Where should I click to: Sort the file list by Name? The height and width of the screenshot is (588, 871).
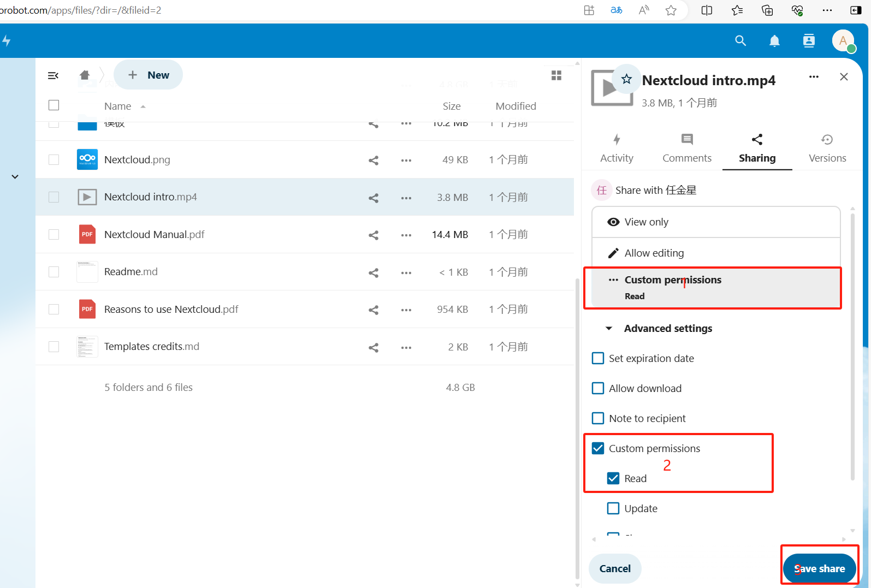click(x=117, y=106)
